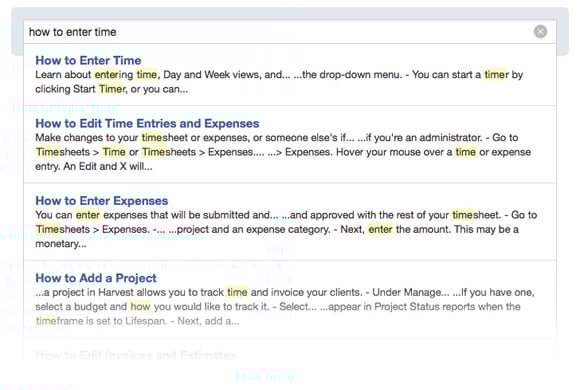Open the faded "How to Edit Invoices and Estimates" result
The width and height of the screenshot is (580, 390).
(x=136, y=355)
